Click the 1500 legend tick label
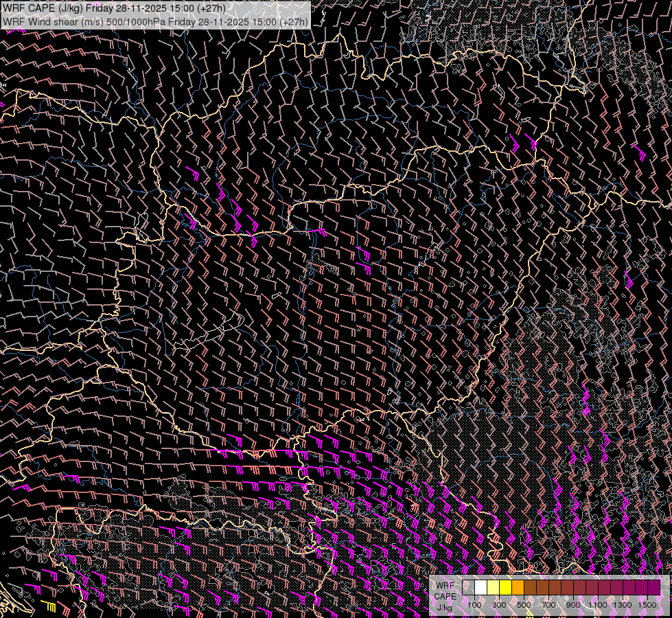This screenshot has height=618, width=672. click(x=647, y=605)
